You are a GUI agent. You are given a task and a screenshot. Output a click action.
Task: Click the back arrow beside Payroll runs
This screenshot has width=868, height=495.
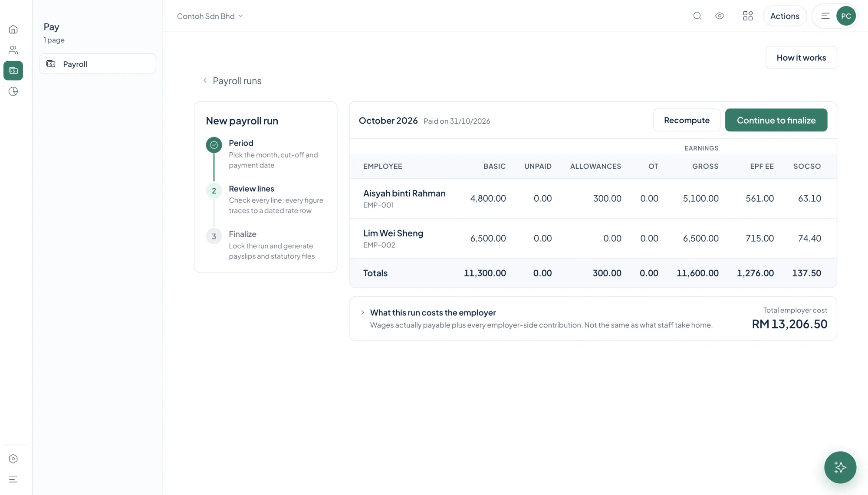coord(205,81)
